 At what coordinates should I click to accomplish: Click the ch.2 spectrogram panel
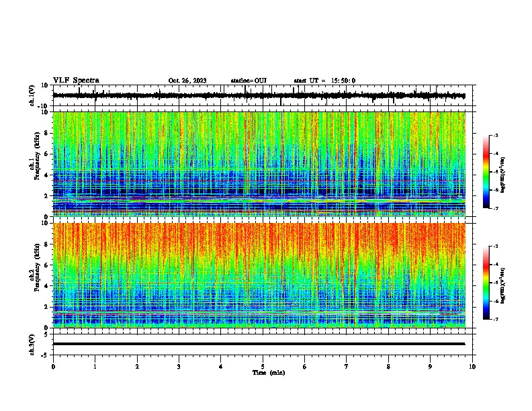point(259,275)
